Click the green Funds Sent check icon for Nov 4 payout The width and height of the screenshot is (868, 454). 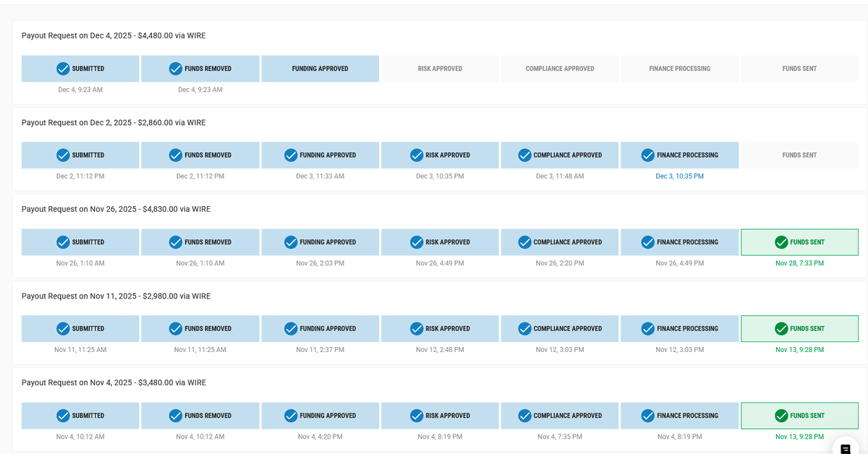(781, 416)
